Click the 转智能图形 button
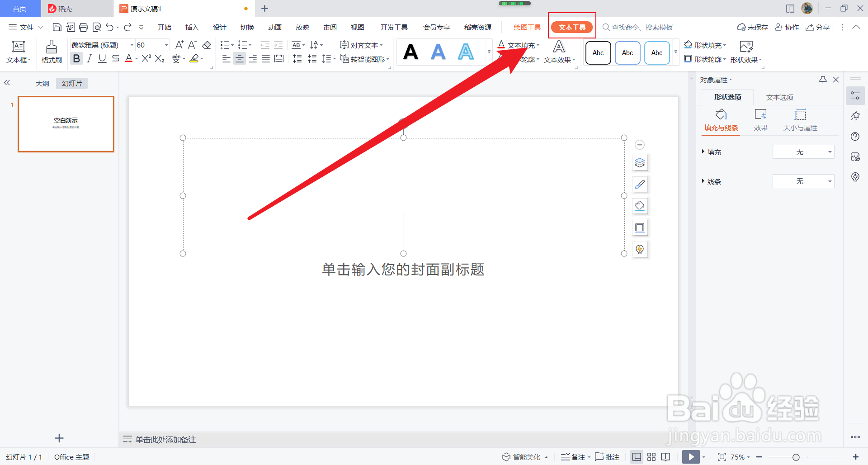This screenshot has height=465, width=868. [364, 59]
